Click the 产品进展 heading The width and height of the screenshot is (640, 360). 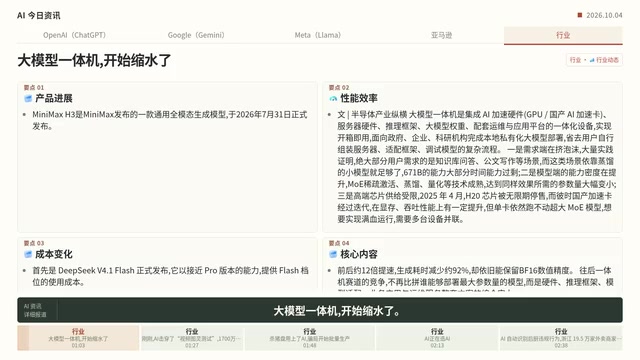54,98
